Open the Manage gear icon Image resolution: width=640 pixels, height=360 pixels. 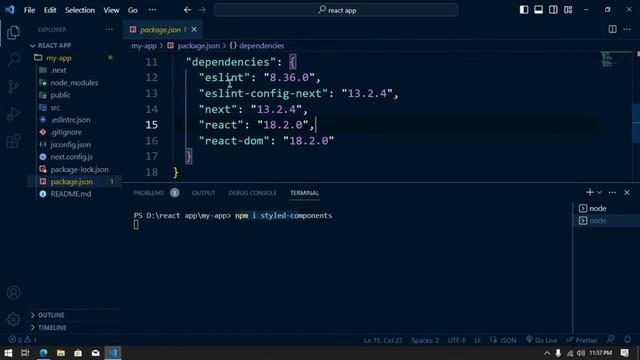[x=13, y=319]
